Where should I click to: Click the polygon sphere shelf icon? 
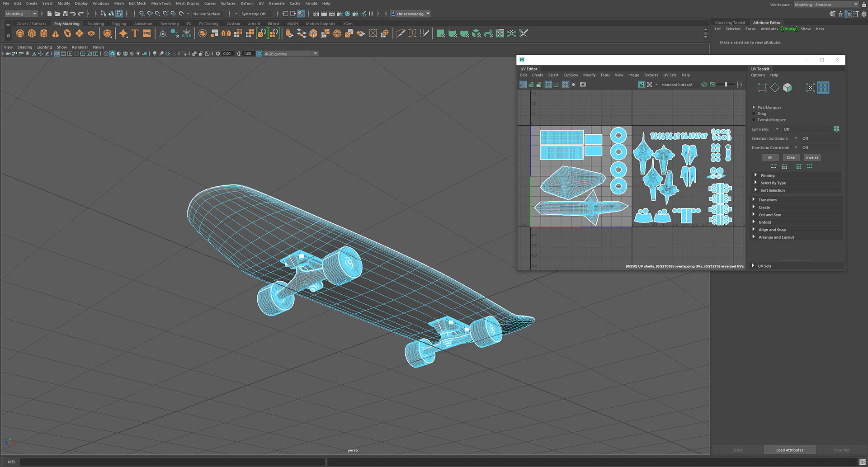coord(20,33)
